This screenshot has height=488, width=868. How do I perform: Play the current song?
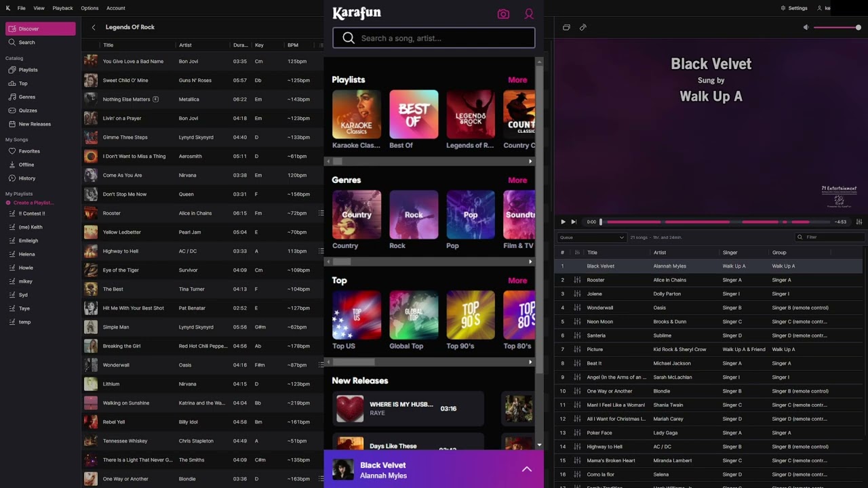[x=563, y=222]
